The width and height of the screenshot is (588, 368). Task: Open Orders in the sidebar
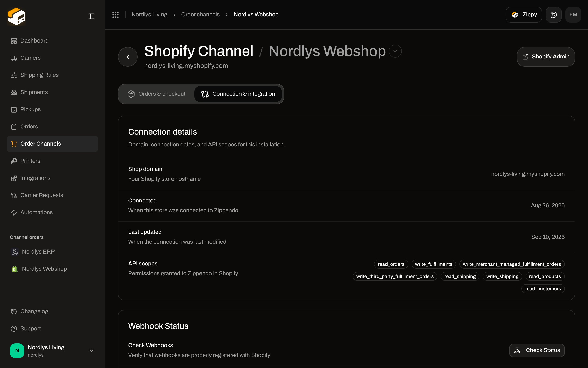(x=52, y=127)
